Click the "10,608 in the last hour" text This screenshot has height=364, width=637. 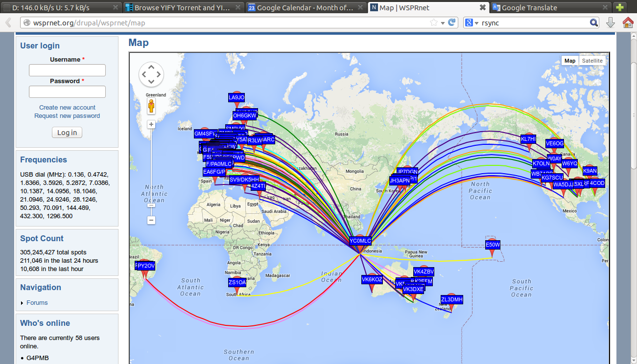(x=52, y=269)
